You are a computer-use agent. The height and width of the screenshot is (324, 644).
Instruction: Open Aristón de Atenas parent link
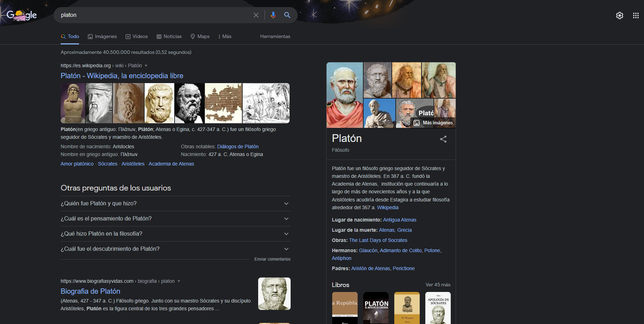click(371, 268)
